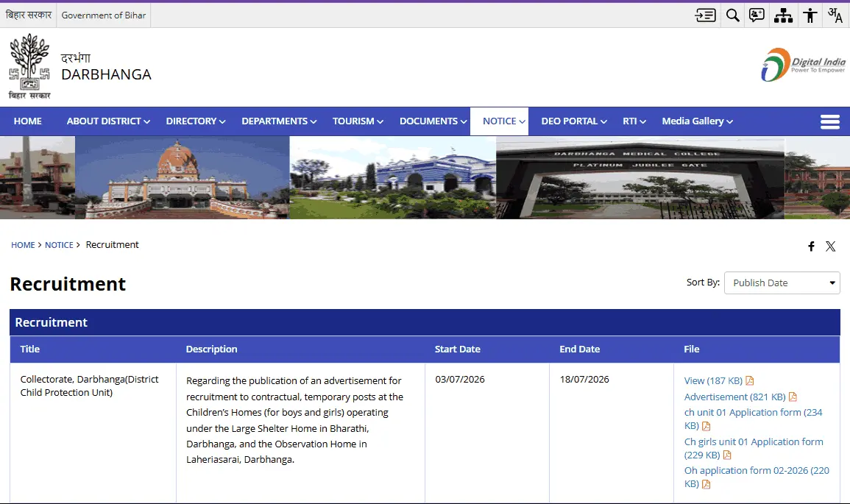Click the DARBHANGA site title
Viewport: 850px width, 504px height.
point(106,74)
